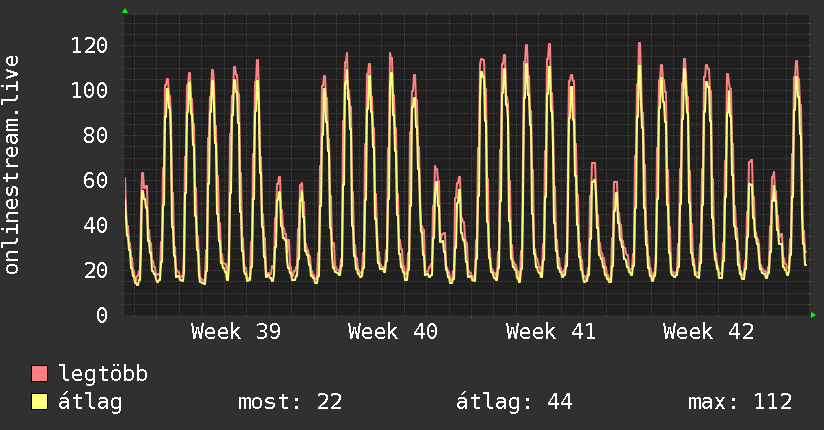Click the legtöbb legend label
The height and width of the screenshot is (430, 824).
(x=103, y=374)
